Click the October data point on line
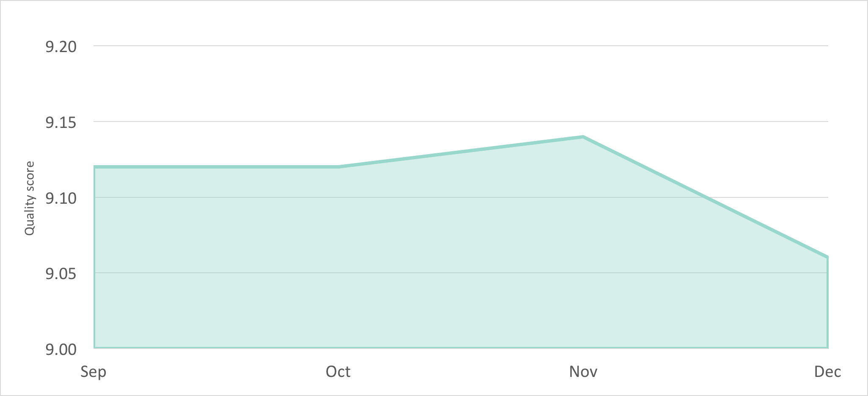 click(x=339, y=167)
